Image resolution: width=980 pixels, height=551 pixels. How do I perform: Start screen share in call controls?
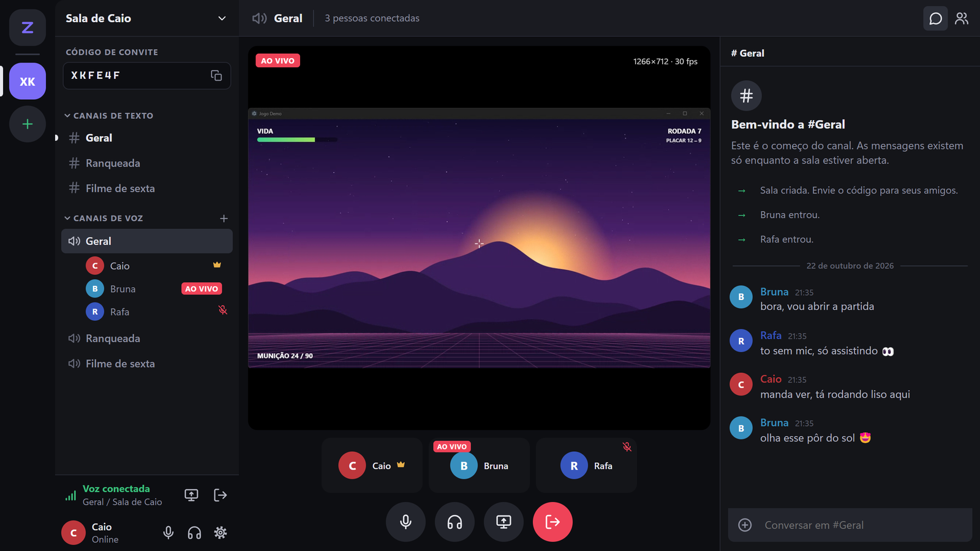pyautogui.click(x=503, y=522)
